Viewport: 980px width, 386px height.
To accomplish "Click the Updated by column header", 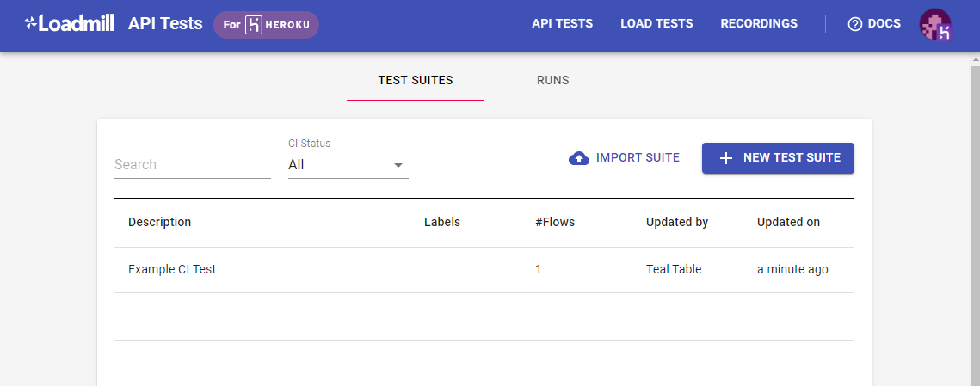I will tap(677, 222).
